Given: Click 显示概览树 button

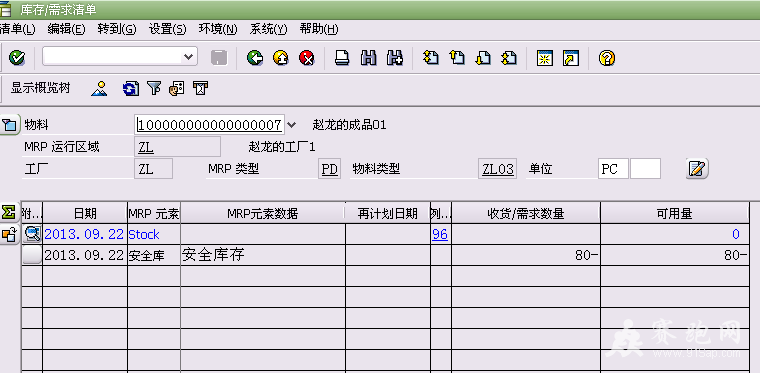Looking at the screenshot, I should (41, 88).
